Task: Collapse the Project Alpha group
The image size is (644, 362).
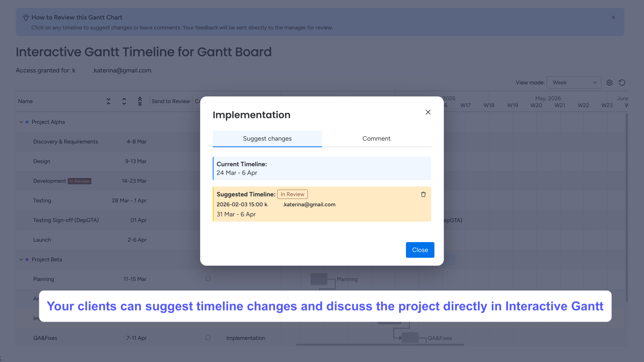Action: (21, 122)
